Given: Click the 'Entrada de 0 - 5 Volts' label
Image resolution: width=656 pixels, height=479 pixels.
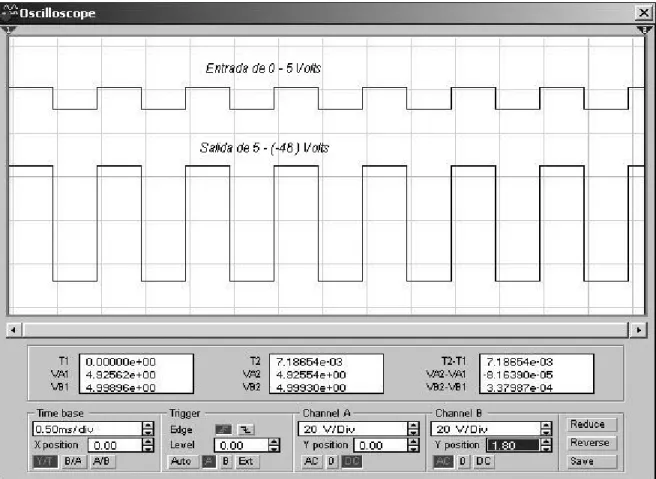Looking at the screenshot, I should tap(263, 68).
